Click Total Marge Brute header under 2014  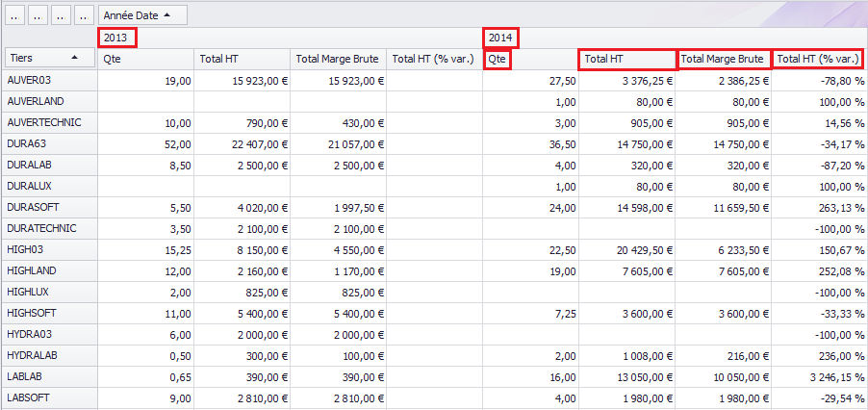pyautogui.click(x=723, y=59)
